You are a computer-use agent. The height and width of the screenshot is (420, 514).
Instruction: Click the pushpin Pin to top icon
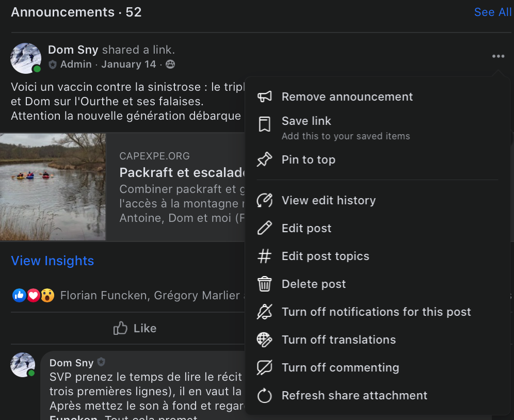265,159
